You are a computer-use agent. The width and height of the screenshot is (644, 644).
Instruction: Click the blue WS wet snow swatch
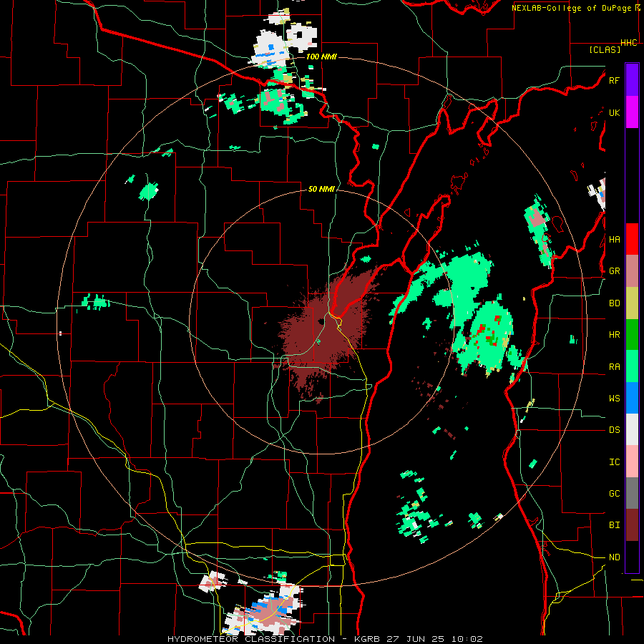pyautogui.click(x=632, y=398)
